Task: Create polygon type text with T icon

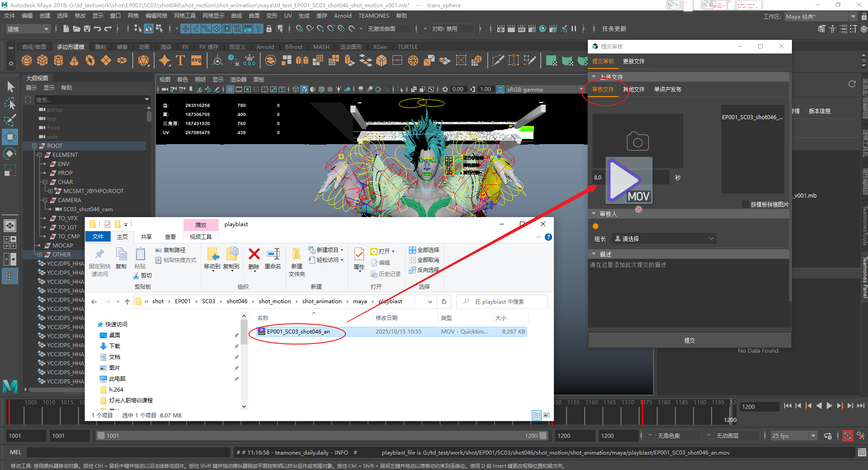Action: point(180,60)
